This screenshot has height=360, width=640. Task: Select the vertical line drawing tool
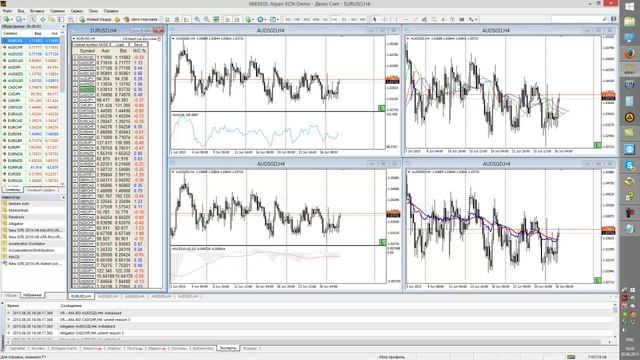coord(396,19)
